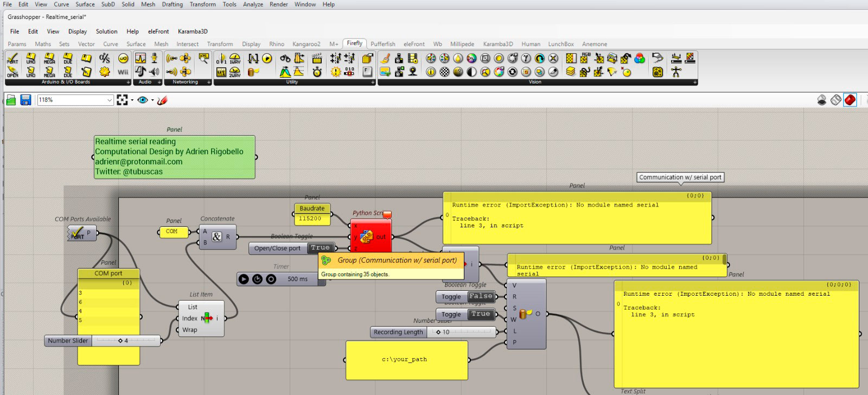Expand the Audio panel
This screenshot has width=868, height=395.
tap(159, 82)
